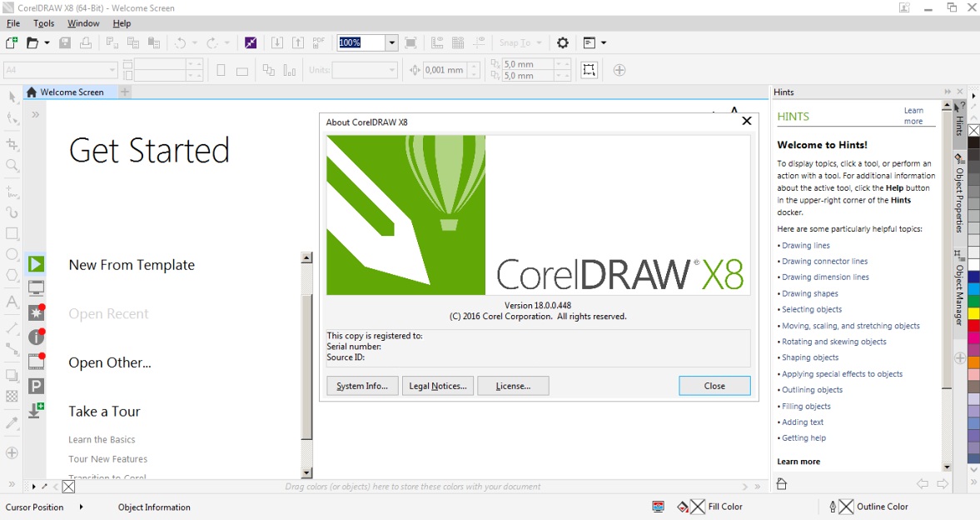Select the Zoom tool

coord(12,165)
